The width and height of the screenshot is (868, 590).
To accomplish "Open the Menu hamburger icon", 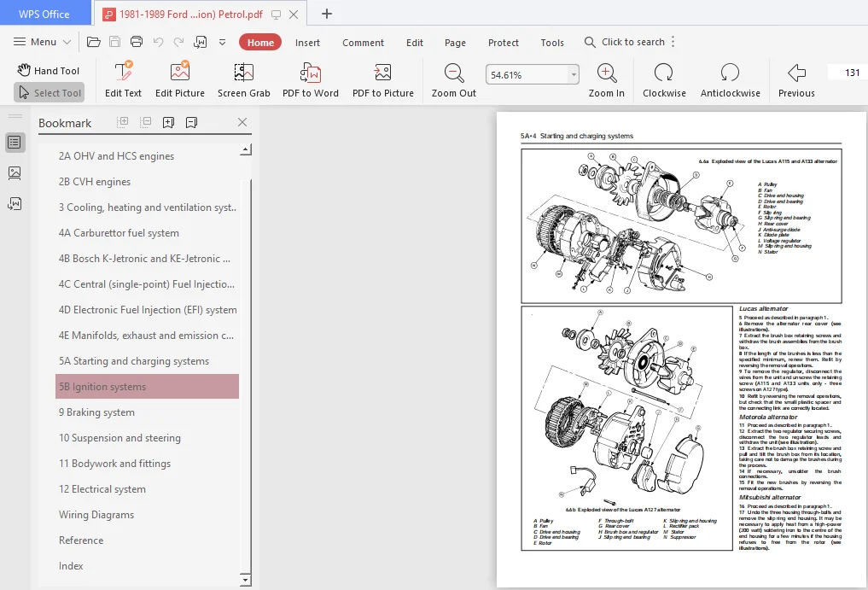I will point(20,42).
